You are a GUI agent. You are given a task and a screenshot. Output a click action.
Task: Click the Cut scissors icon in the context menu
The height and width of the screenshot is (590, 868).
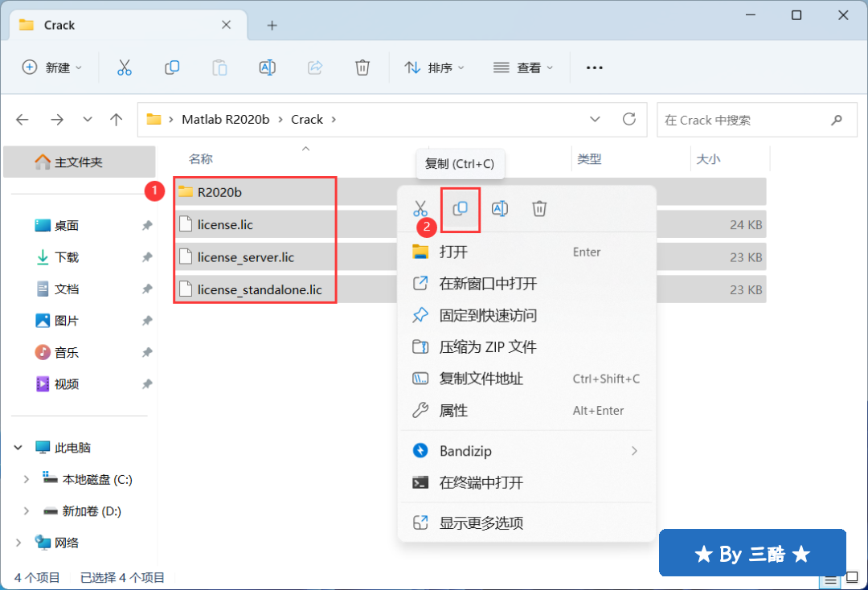click(x=420, y=209)
